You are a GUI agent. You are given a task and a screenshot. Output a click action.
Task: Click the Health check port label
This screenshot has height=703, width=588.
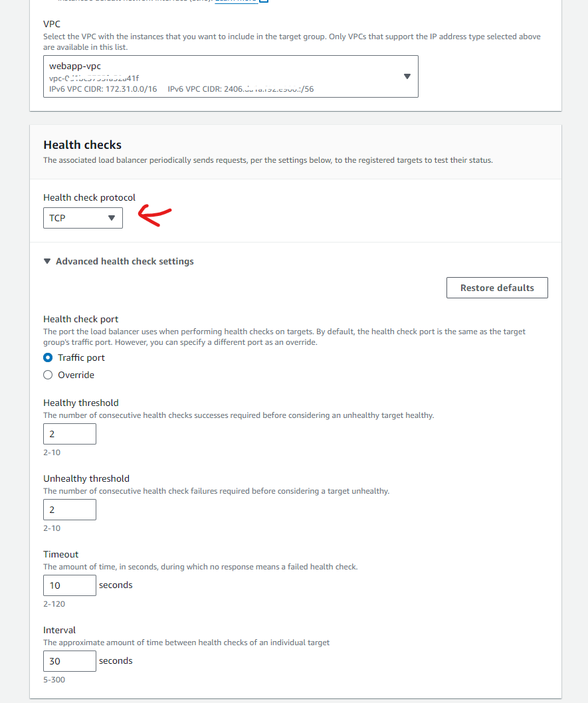(80, 319)
